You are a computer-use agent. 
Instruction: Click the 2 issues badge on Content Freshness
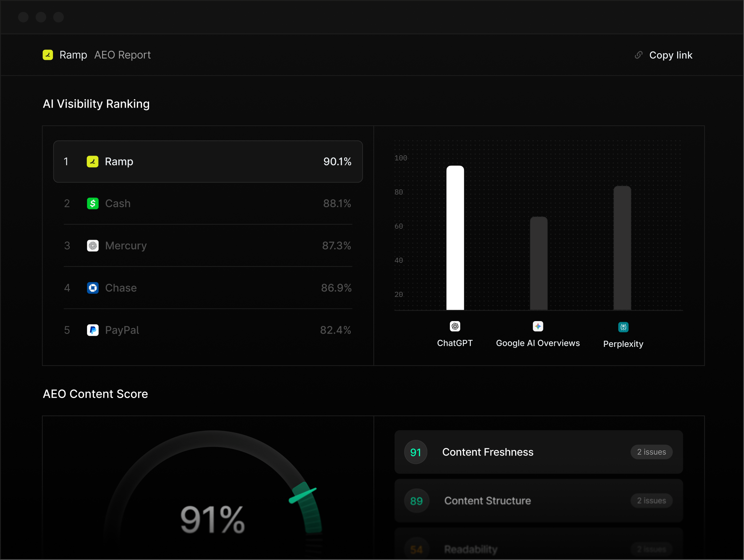coord(651,452)
